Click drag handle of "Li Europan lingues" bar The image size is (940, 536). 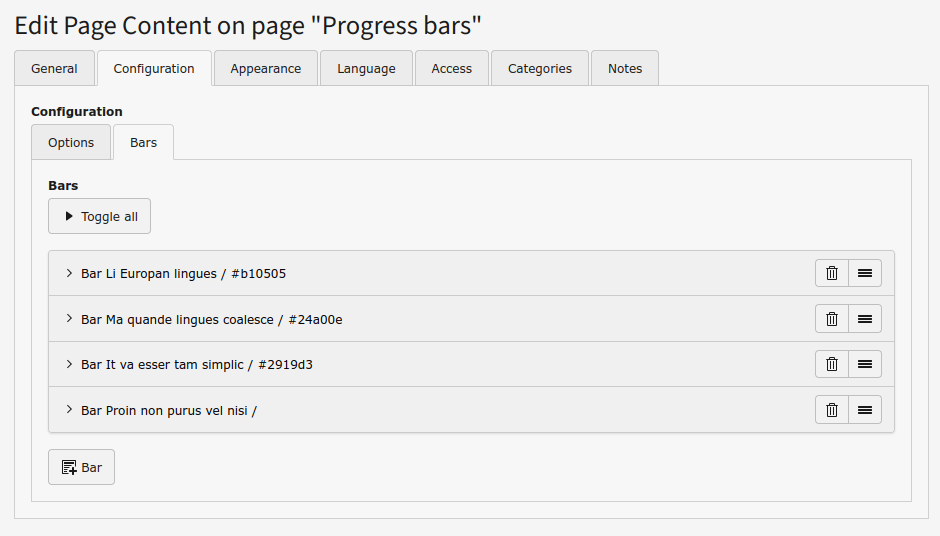[865, 273]
